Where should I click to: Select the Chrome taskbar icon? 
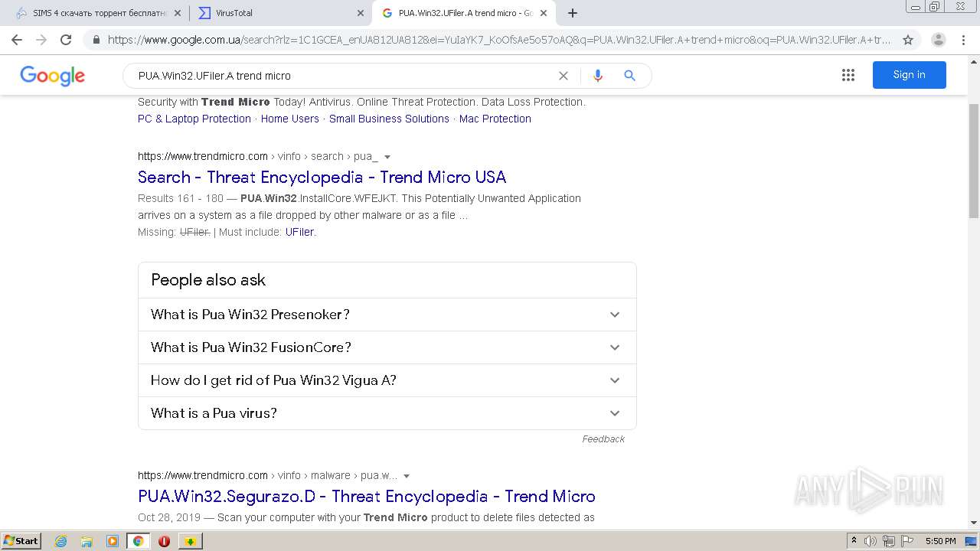[x=139, y=541]
